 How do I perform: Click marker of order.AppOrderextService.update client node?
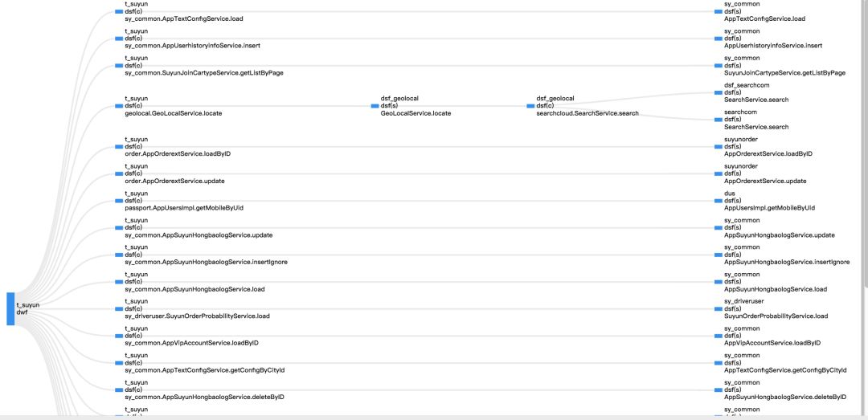119,173
